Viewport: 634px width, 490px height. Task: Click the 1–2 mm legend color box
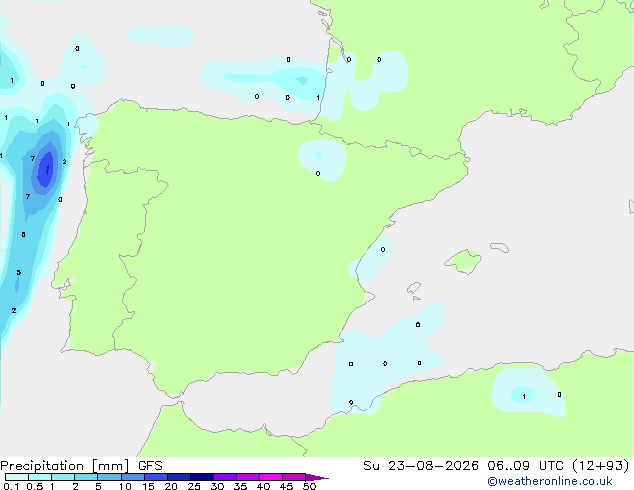coord(63,477)
